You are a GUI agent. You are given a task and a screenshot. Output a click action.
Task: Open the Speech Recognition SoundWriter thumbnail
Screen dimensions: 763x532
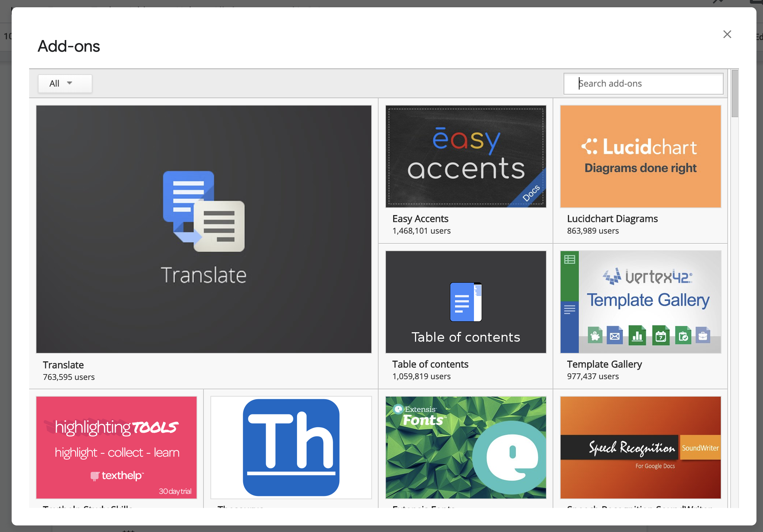(641, 448)
